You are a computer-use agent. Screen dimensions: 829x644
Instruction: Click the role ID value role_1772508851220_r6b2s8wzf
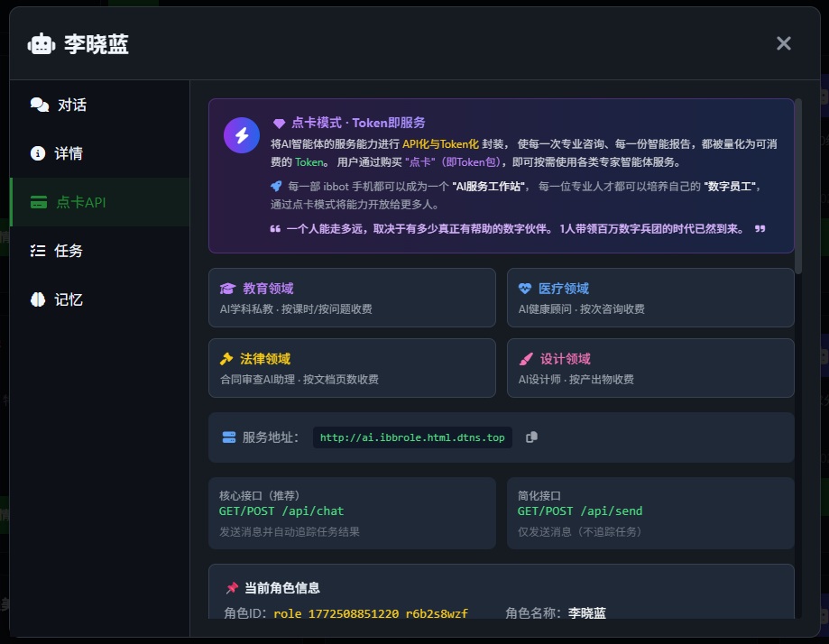point(371,613)
